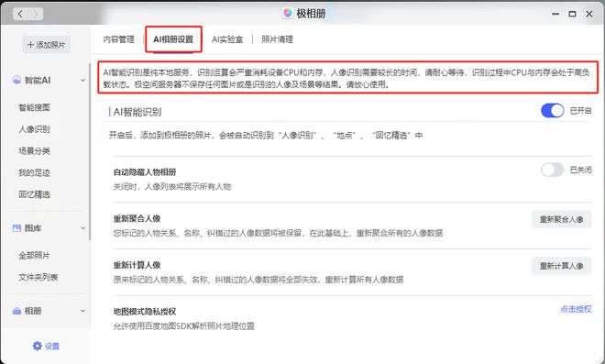This screenshot has height=364, width=605.
Task: Click the 重新聚合人像 button
Action: tap(561, 219)
